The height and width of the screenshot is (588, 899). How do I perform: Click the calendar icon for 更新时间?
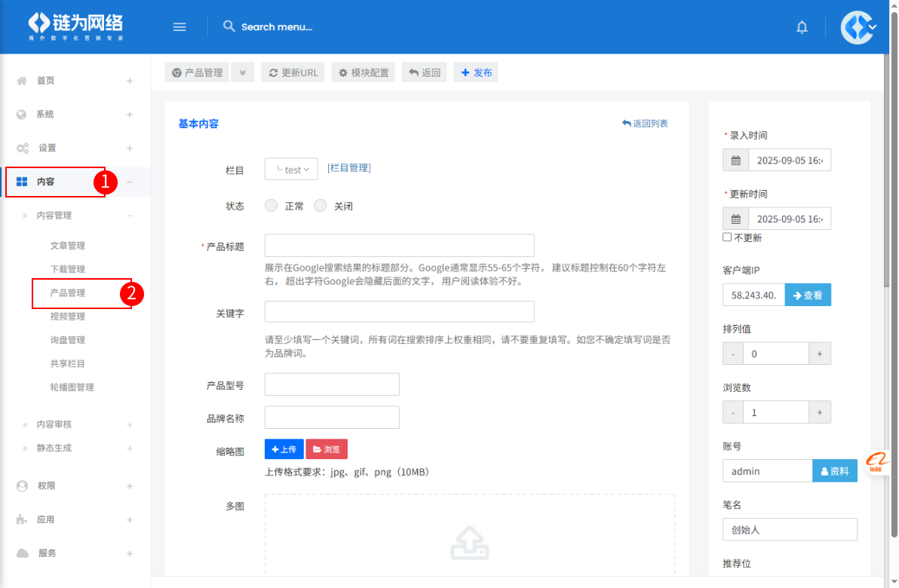[x=735, y=219]
